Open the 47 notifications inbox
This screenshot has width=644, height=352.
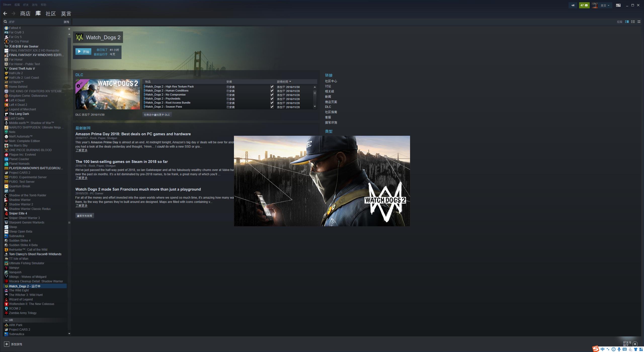point(584,5)
